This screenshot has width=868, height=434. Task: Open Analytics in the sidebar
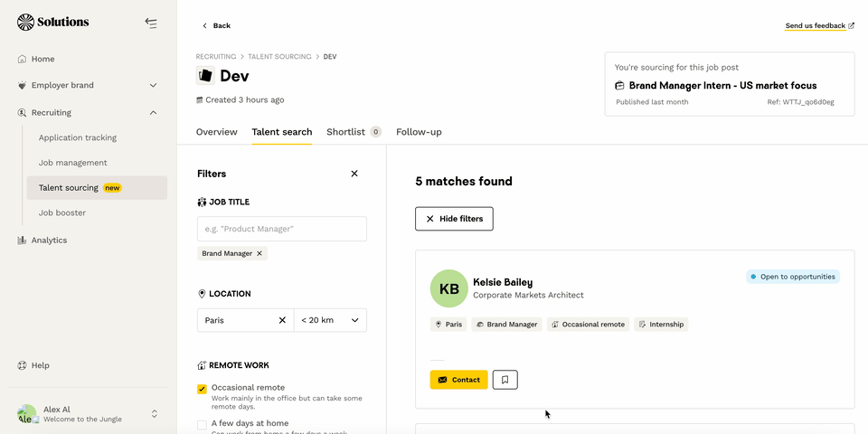pos(49,241)
